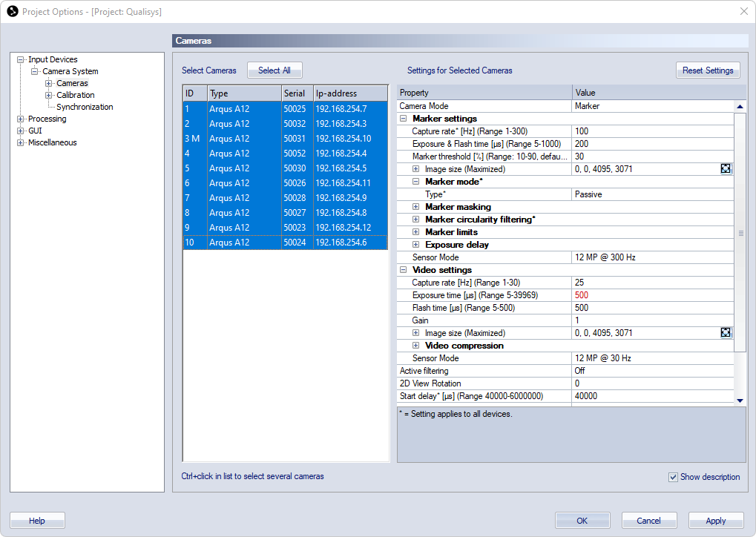This screenshot has height=537, width=756.
Task: Confirm with the OK button
Action: (x=582, y=521)
